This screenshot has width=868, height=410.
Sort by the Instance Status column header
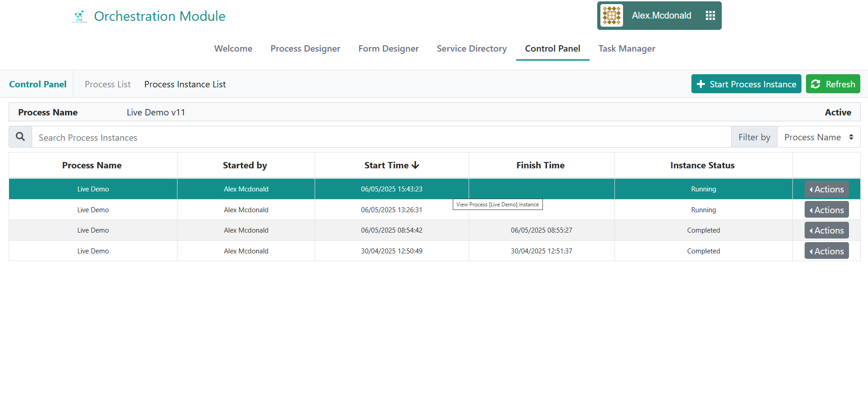[x=702, y=165]
